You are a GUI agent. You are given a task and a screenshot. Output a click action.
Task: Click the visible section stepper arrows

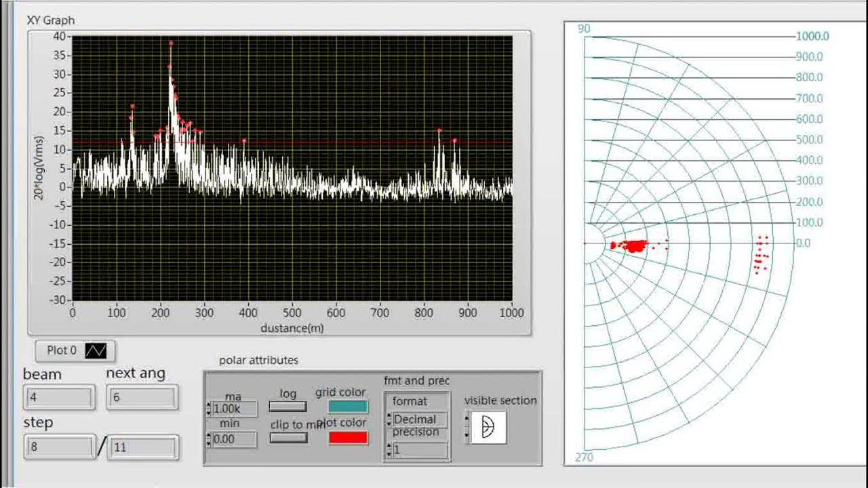tap(467, 427)
